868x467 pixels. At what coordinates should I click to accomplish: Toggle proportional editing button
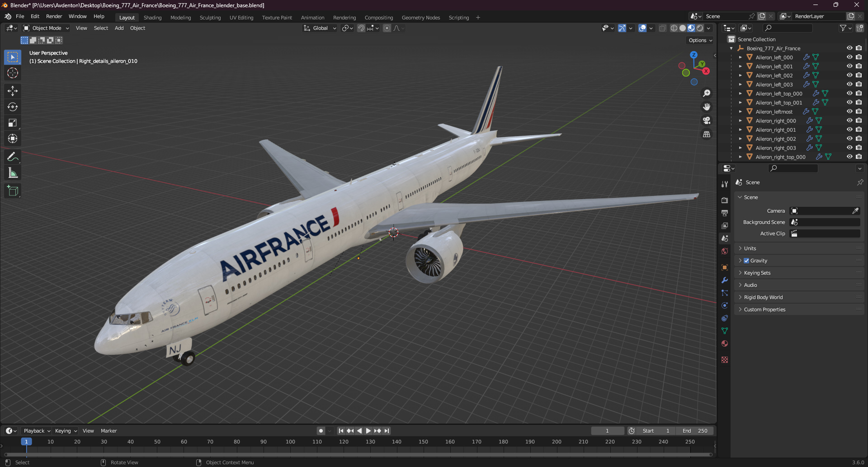point(387,28)
